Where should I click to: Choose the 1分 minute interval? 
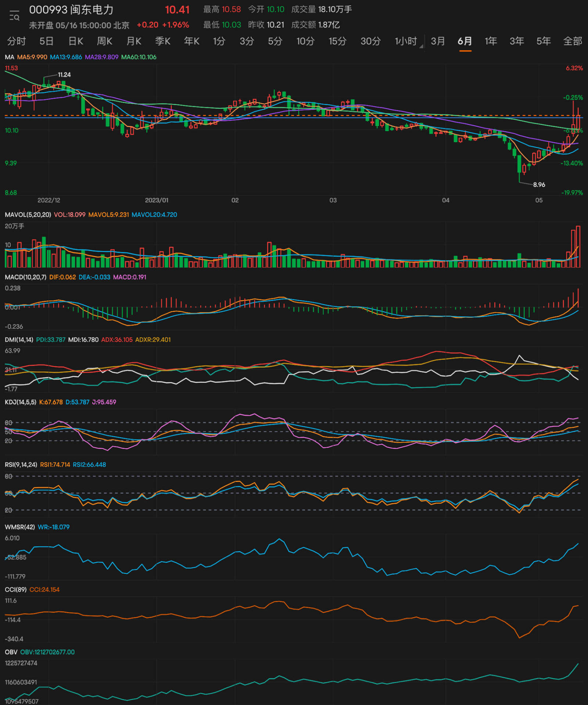tap(219, 41)
